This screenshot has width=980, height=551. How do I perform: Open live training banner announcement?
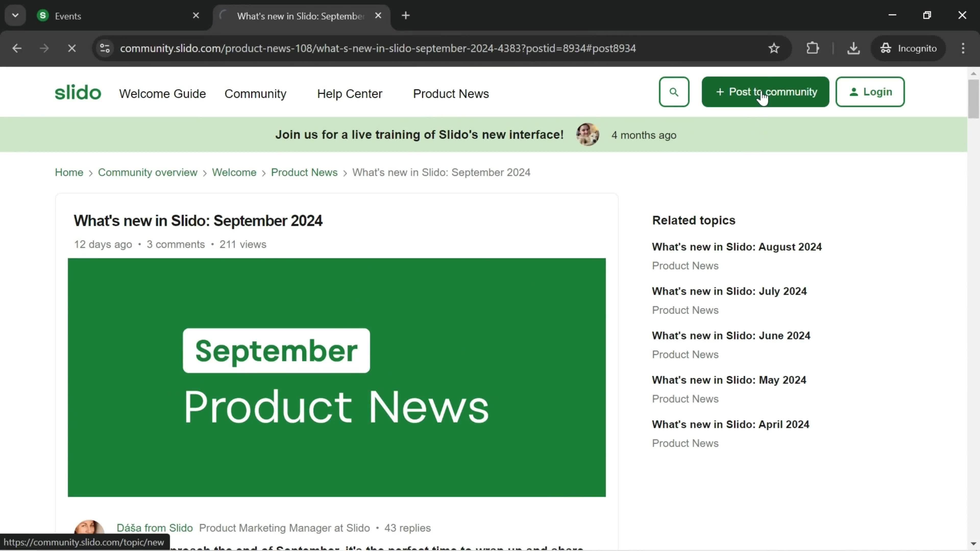pos(419,135)
